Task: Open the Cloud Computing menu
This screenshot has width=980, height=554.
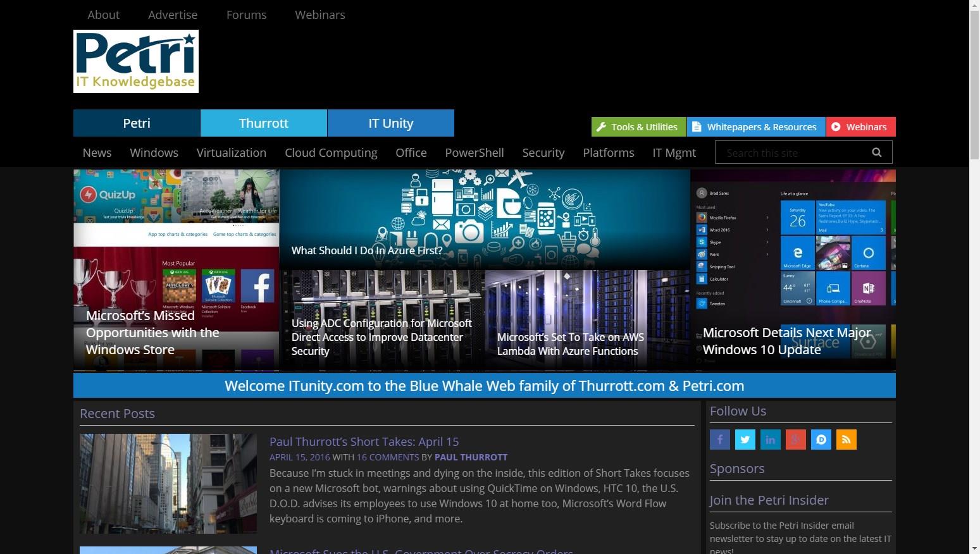Action: click(331, 152)
